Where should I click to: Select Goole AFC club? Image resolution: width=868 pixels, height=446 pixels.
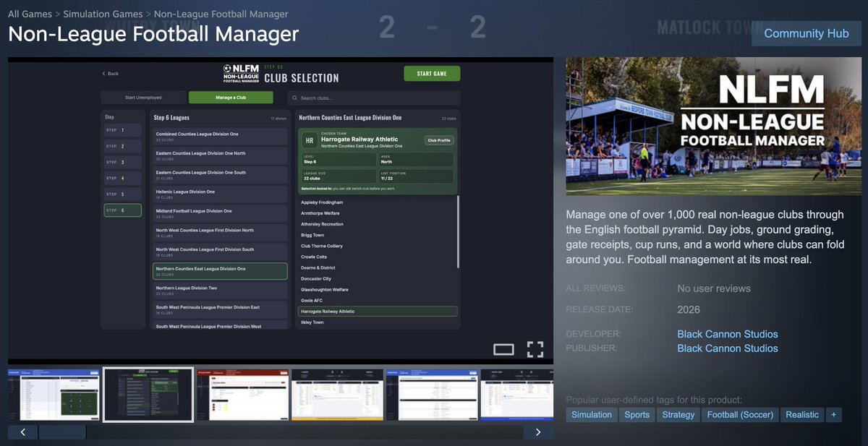click(x=377, y=300)
